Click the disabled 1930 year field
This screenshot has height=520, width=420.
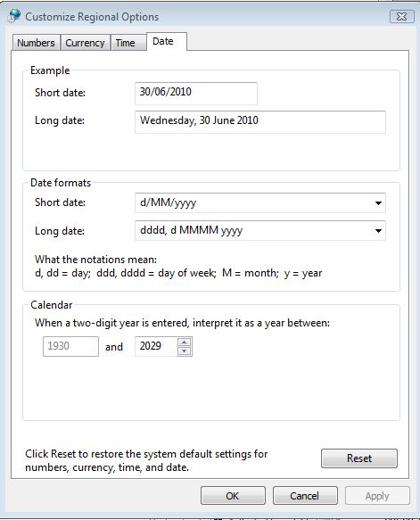point(70,346)
